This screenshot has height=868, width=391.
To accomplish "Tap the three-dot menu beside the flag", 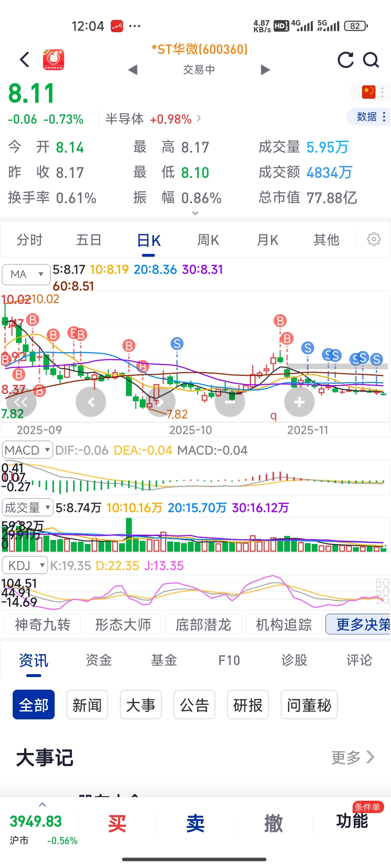I will (x=382, y=92).
